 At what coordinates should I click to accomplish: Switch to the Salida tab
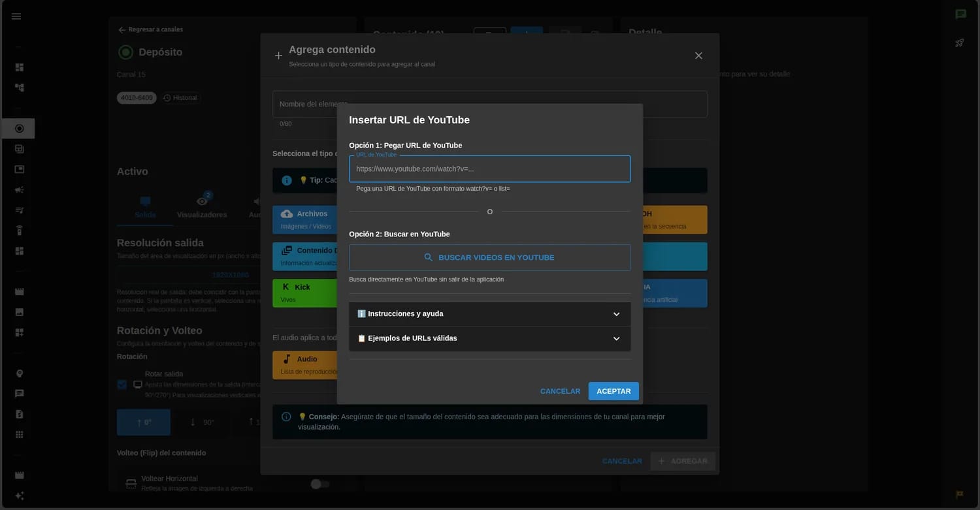145,208
